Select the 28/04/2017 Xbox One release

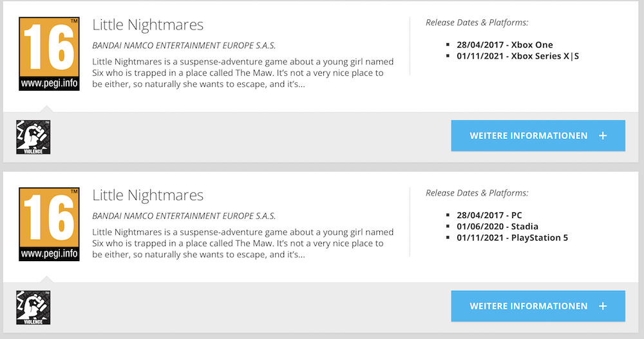505,45
